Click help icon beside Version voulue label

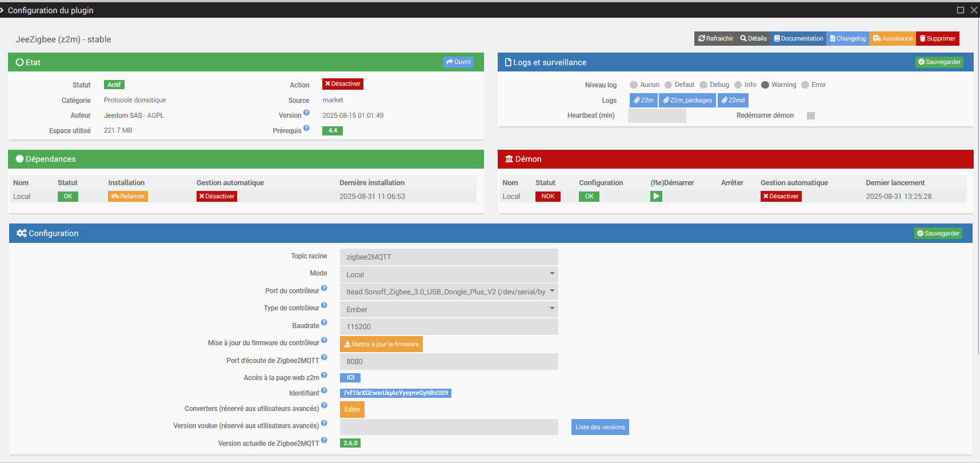click(x=324, y=424)
